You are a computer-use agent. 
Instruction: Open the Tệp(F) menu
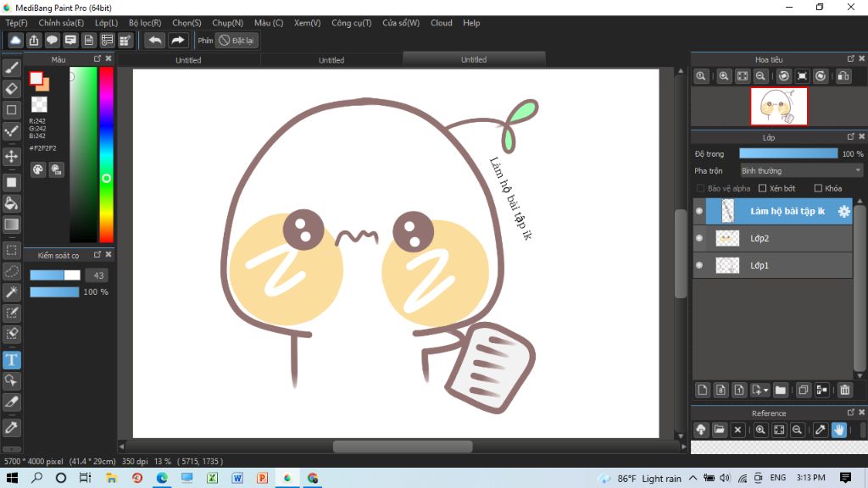(17, 23)
